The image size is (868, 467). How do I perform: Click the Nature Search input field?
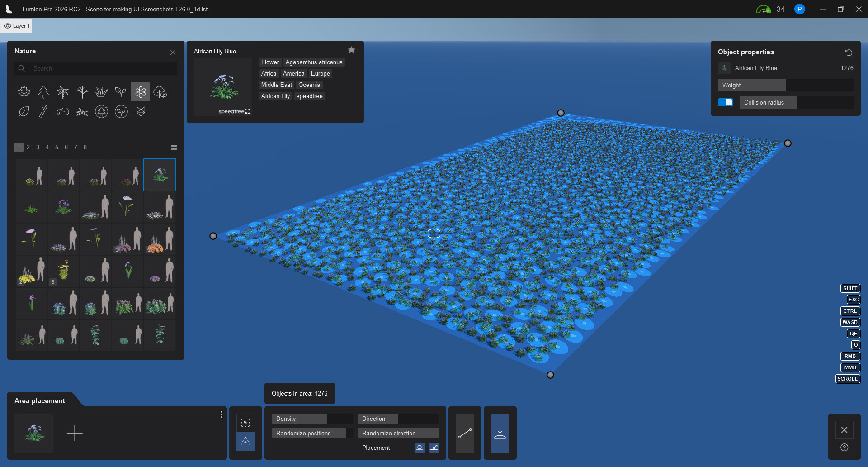(x=96, y=68)
